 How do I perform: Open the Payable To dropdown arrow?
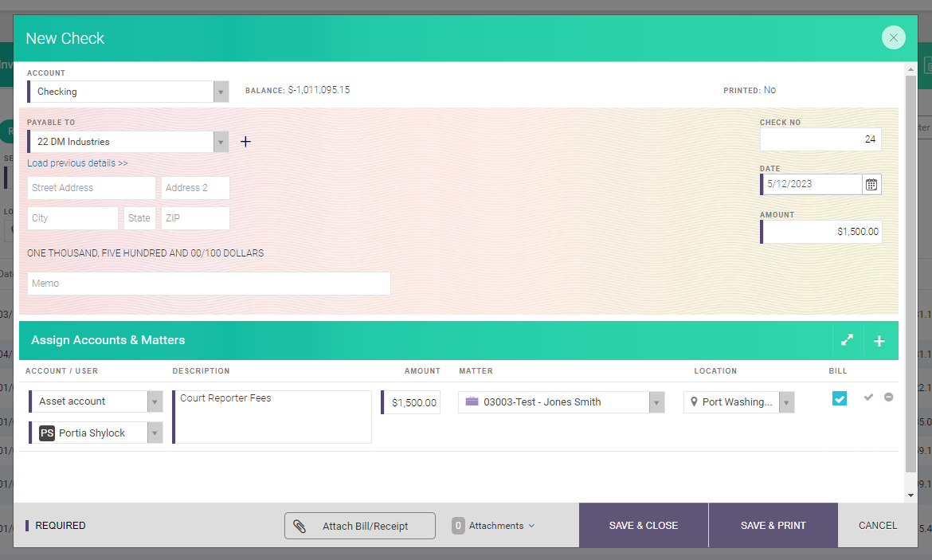(x=221, y=142)
